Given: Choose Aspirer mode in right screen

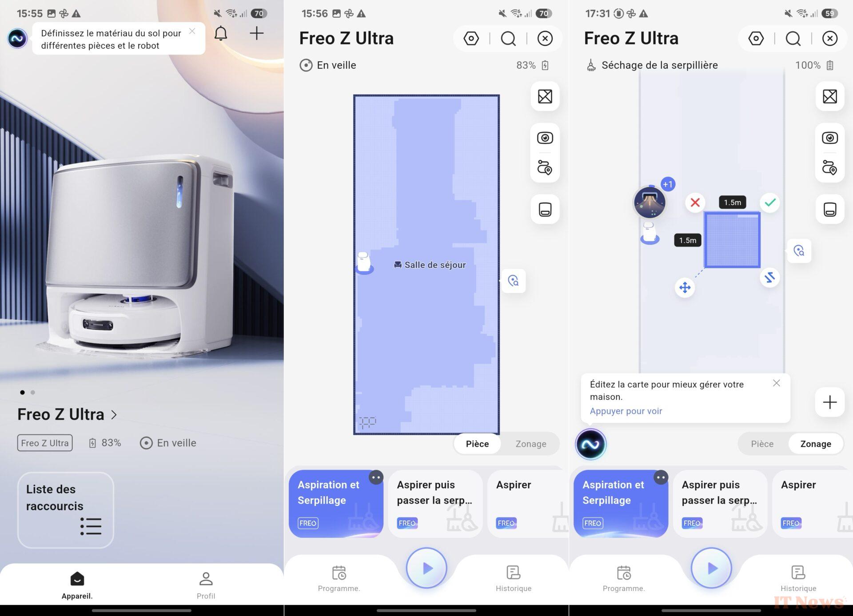Looking at the screenshot, I should [813, 504].
